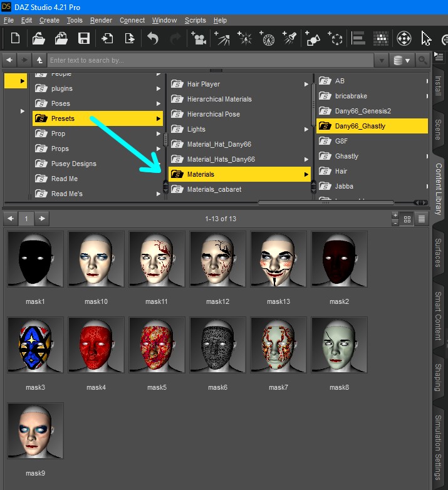448x490 pixels.
Task: Click the search magnifier icon
Action: point(423,60)
